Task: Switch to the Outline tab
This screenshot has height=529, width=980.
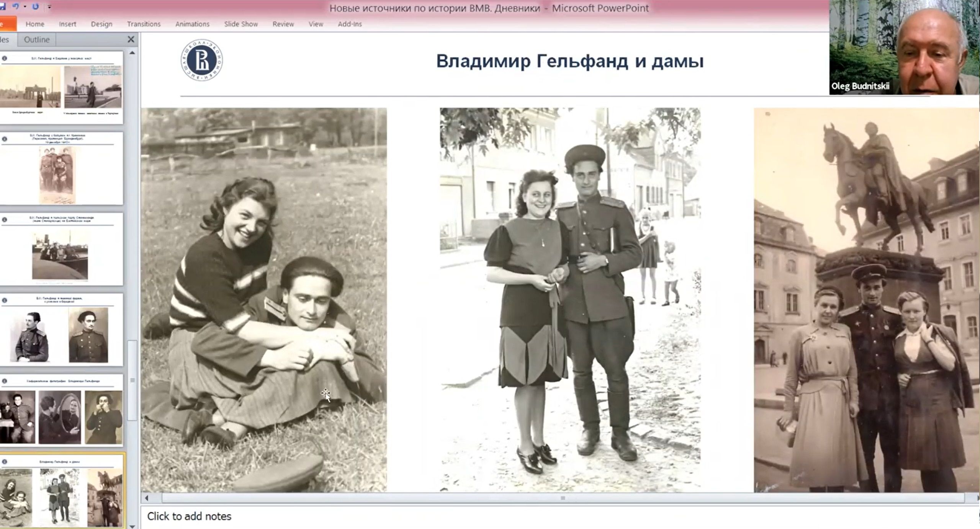Action: (36, 39)
